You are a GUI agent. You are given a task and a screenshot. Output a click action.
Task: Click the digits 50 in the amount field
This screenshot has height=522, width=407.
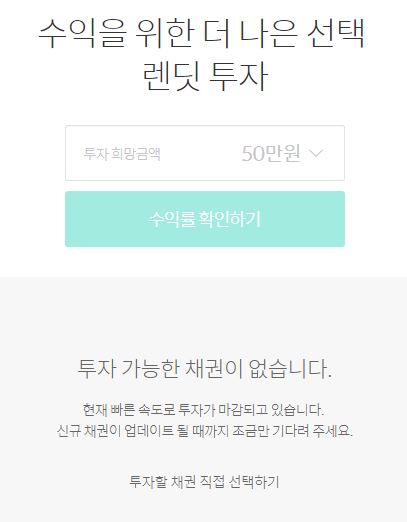[x=254, y=154]
